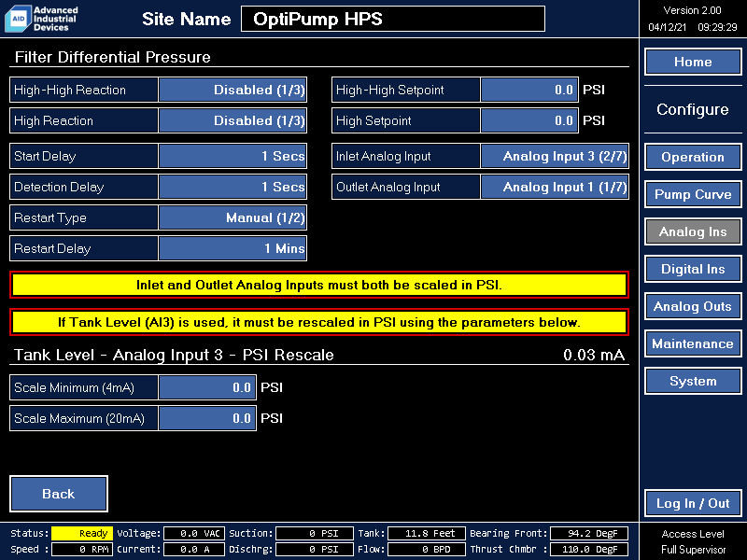This screenshot has width=747, height=560.
Task: Click the Current 0.0 A readout
Action: pyautogui.click(x=194, y=549)
